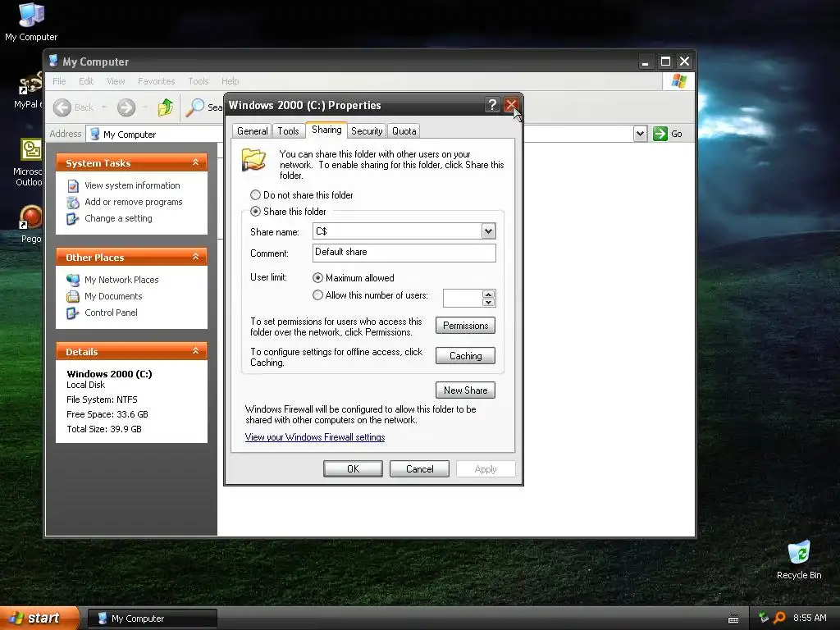Click the network tray icon beside clock
This screenshot has width=840, height=630.
(764, 618)
